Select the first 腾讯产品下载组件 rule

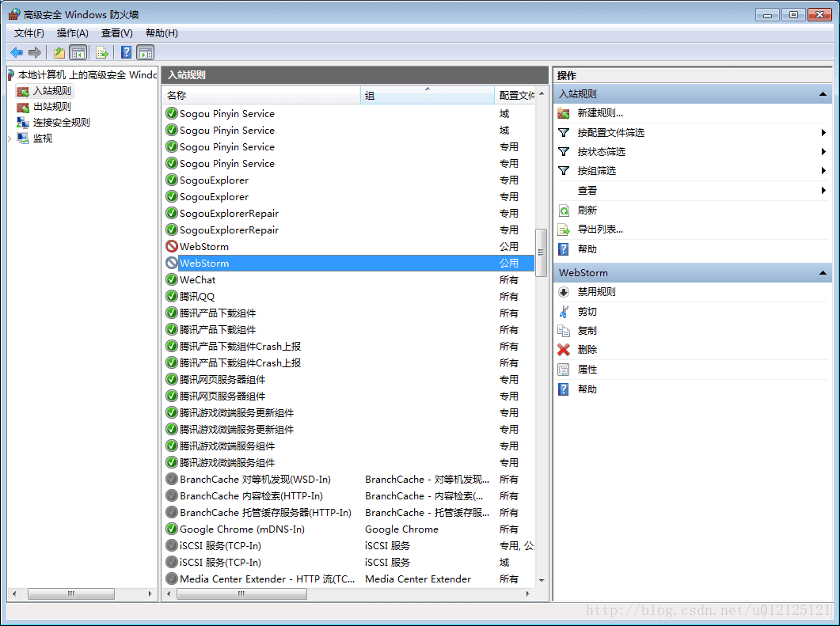pos(349,313)
